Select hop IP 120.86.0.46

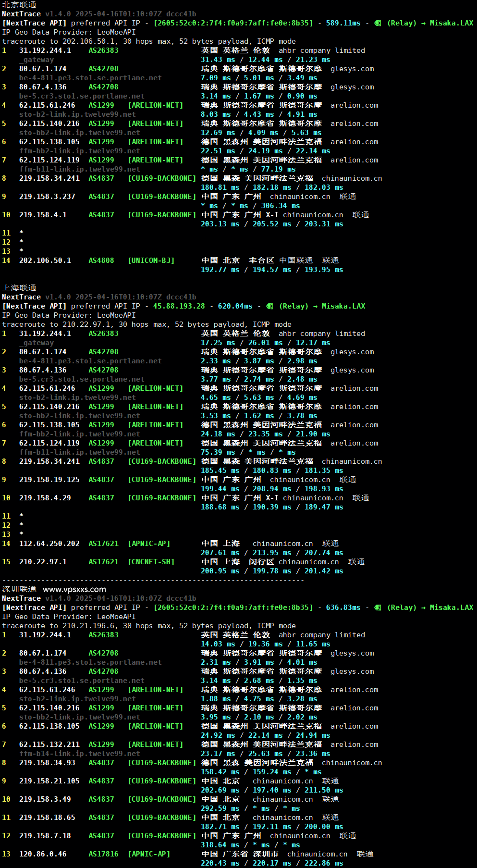[43, 854]
